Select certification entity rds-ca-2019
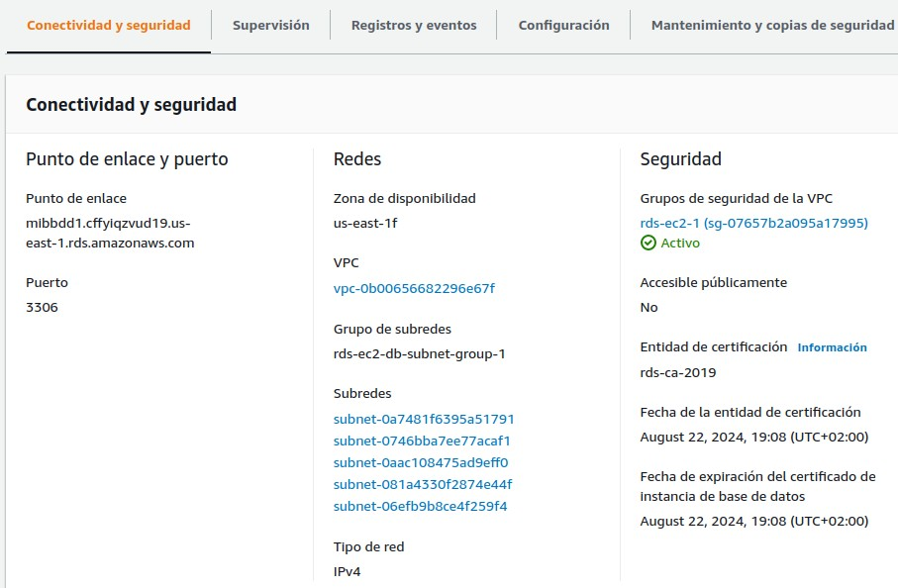 click(679, 373)
